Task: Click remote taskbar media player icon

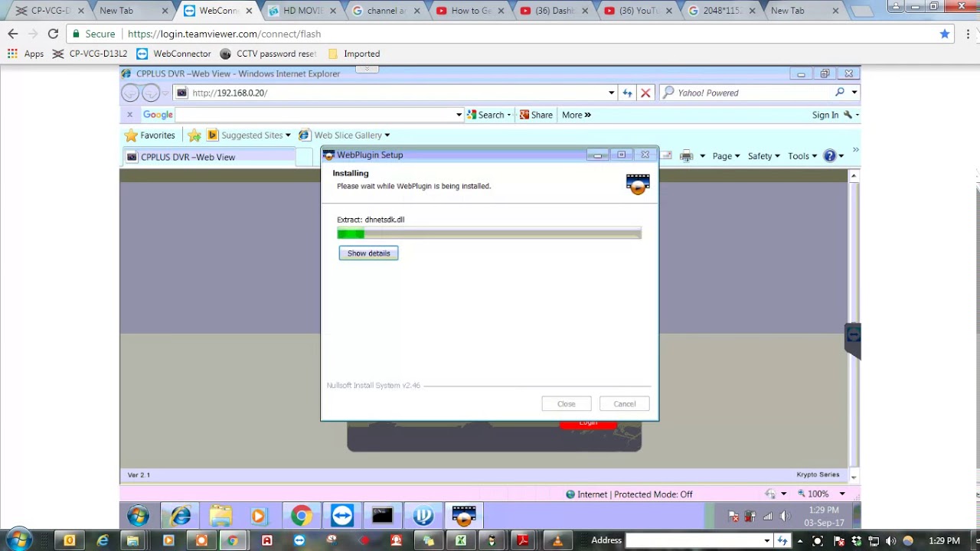Action: (x=258, y=517)
